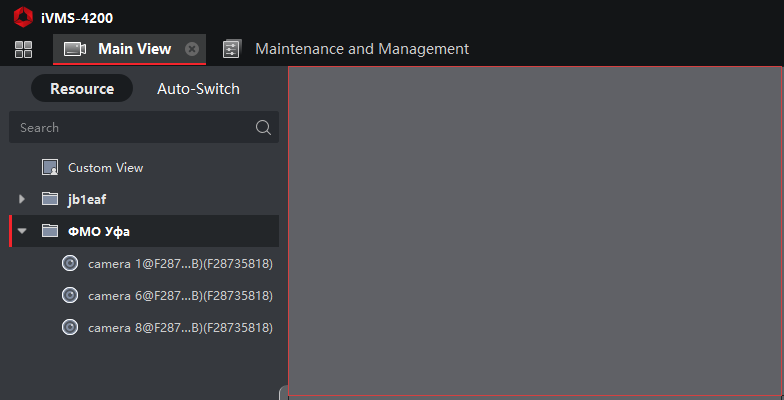Select the empty live view window
This screenshot has width=784, height=400.
point(536,231)
